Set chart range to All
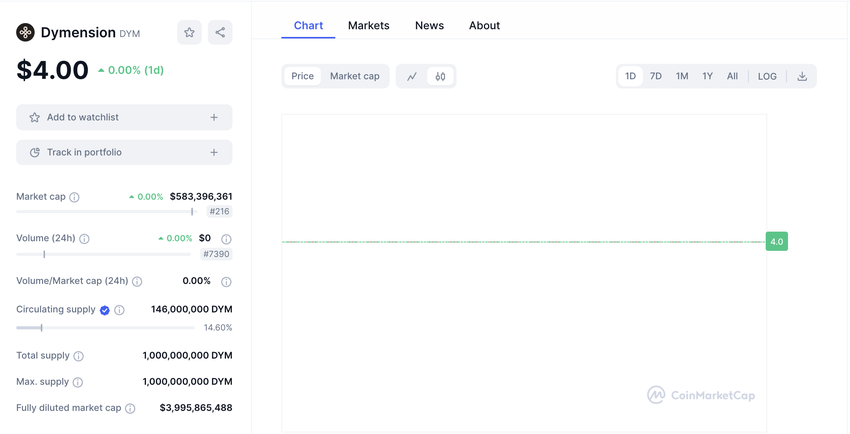The height and width of the screenshot is (434, 850). (x=732, y=76)
